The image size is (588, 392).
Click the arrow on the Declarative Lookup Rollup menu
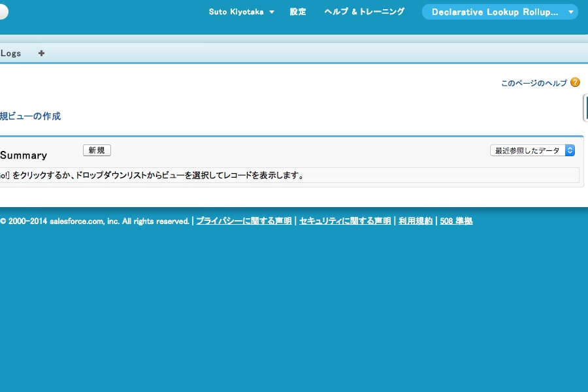(570, 12)
